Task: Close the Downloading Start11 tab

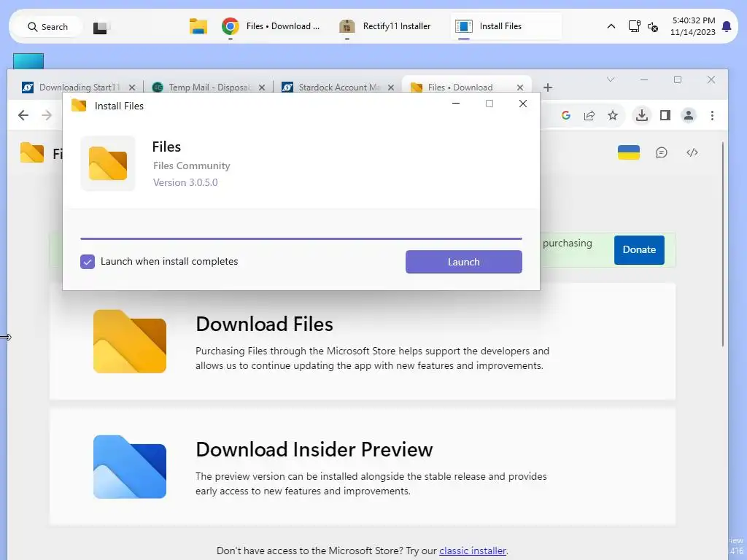Action: point(132,87)
